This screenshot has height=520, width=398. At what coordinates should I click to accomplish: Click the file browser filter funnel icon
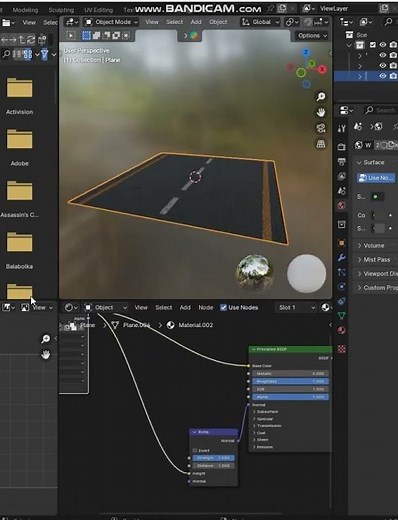pos(44,54)
